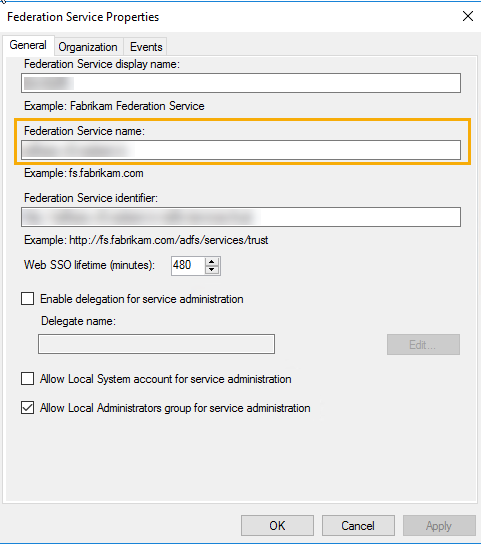Screen dimensions: 481x544
Task: Click the Web SSO lifetime value box
Action: pos(188,266)
